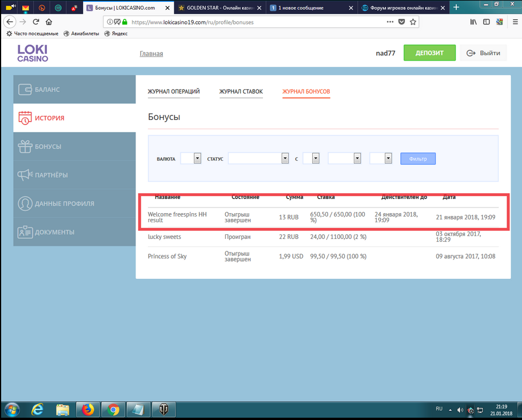Open the Статус status dropdown

click(x=258, y=158)
